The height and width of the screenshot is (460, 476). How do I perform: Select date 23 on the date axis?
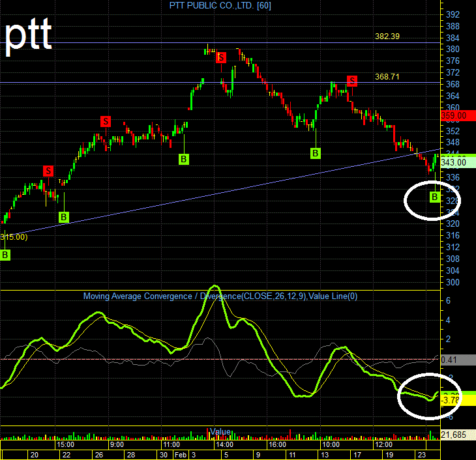(x=422, y=455)
